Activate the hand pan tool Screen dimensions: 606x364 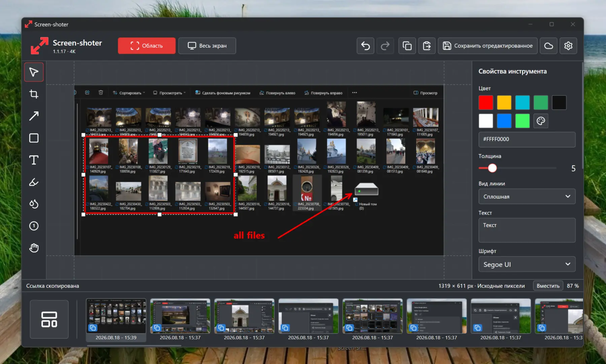tap(34, 248)
